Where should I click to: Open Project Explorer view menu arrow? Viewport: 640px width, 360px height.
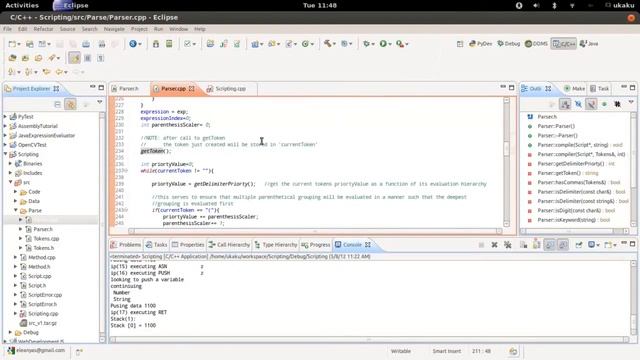click(x=100, y=102)
